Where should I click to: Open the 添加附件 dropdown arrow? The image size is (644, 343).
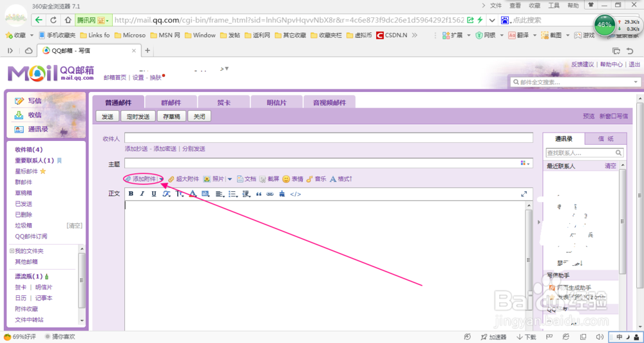coord(161,179)
